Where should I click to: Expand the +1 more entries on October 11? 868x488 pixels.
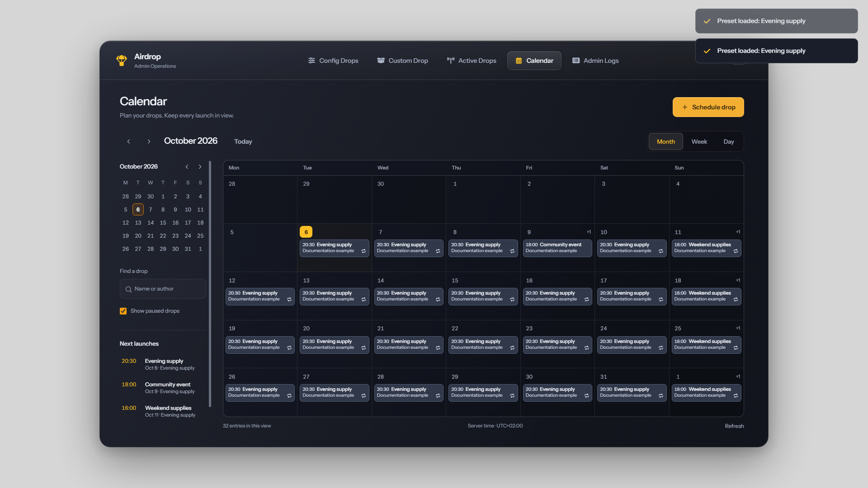[738, 232]
